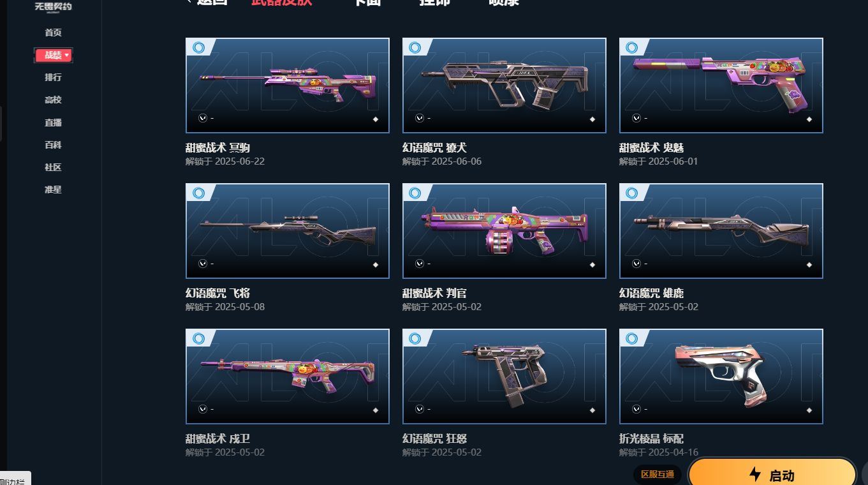Expand the 战绩 dropdown in sidebar
This screenshot has width=868, height=485.
[54, 56]
